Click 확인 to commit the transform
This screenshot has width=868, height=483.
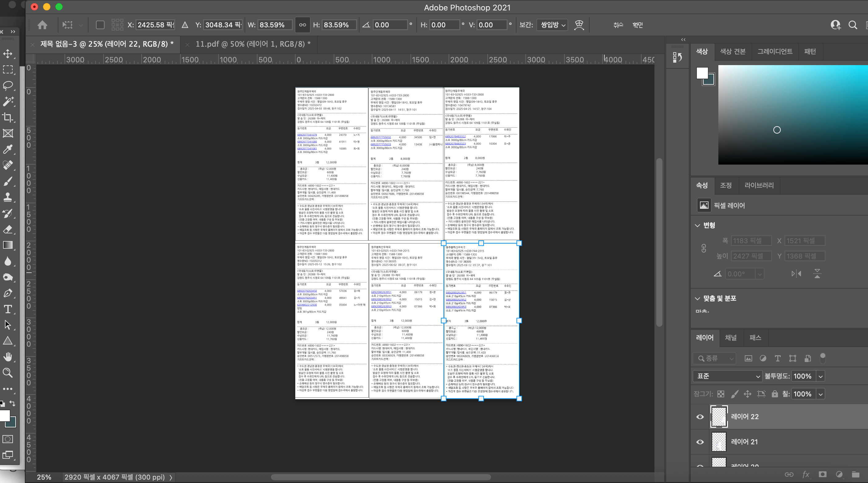click(x=638, y=25)
